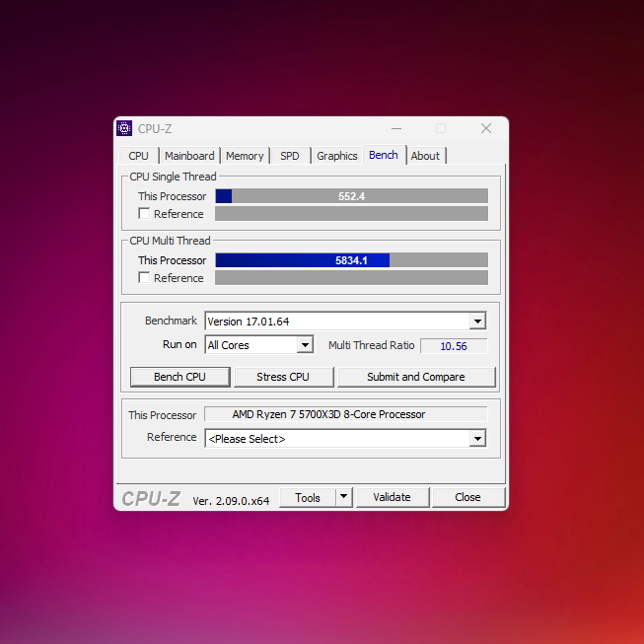Click the Validate button
The image size is (644, 644).
point(393,497)
